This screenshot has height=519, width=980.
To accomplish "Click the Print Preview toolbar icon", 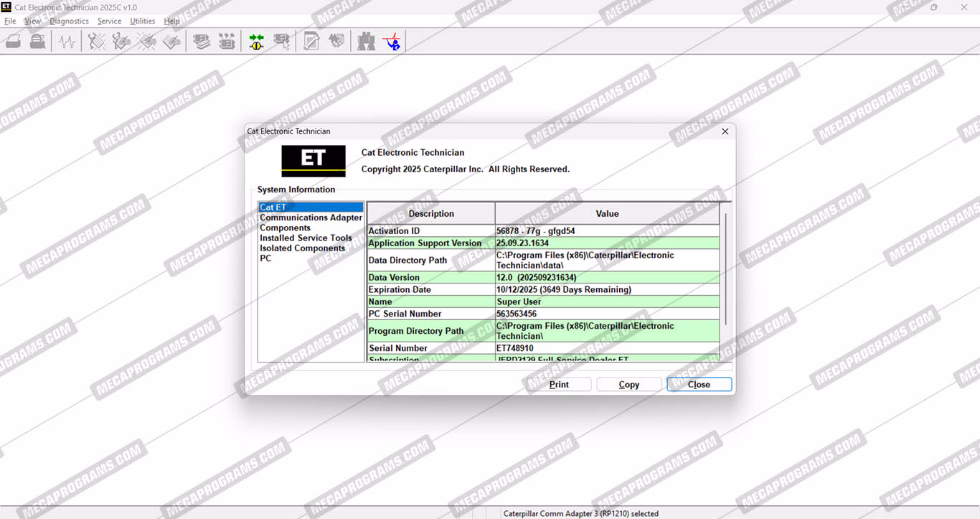I will [x=37, y=42].
